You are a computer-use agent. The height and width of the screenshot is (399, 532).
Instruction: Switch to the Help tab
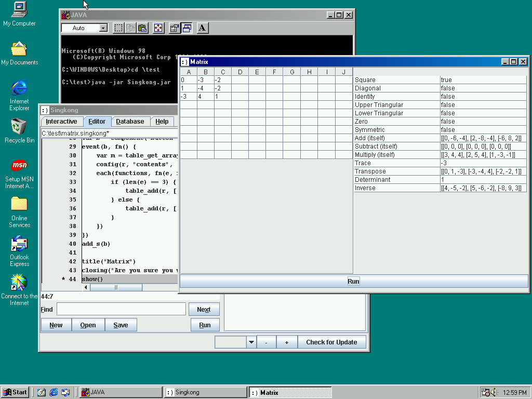point(162,122)
